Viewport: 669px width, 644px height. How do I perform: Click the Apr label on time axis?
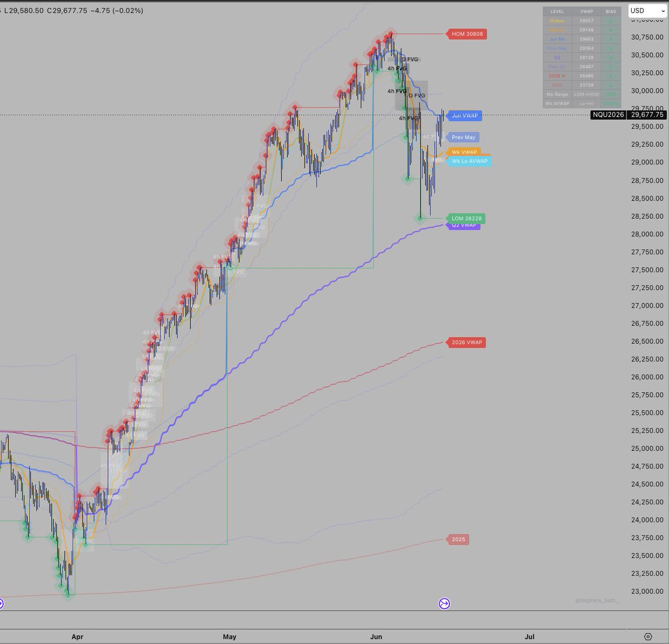[x=77, y=636]
